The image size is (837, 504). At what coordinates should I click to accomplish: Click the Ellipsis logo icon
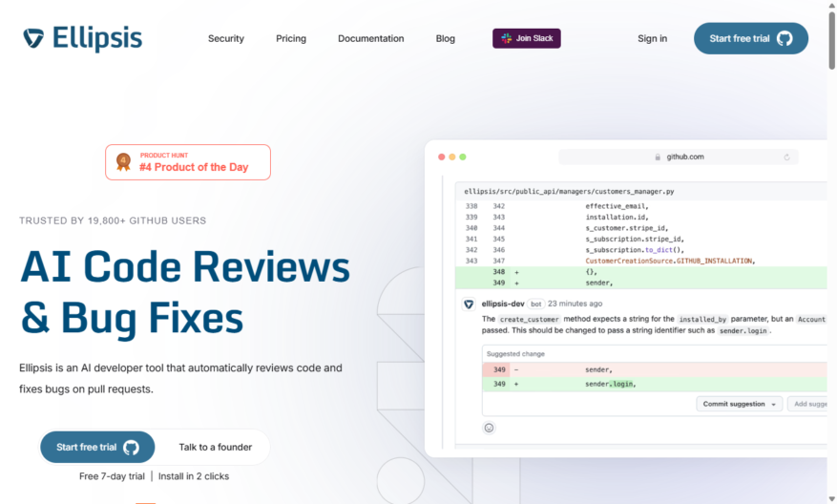coord(33,38)
